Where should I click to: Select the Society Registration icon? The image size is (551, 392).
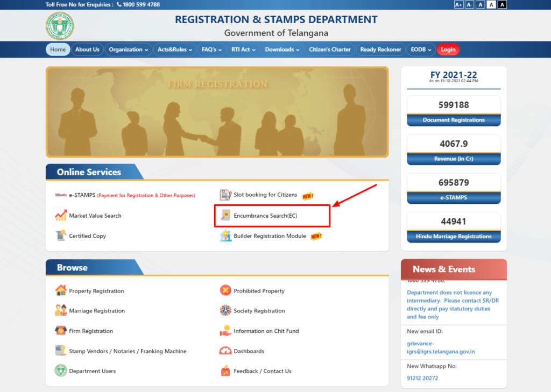coord(225,311)
